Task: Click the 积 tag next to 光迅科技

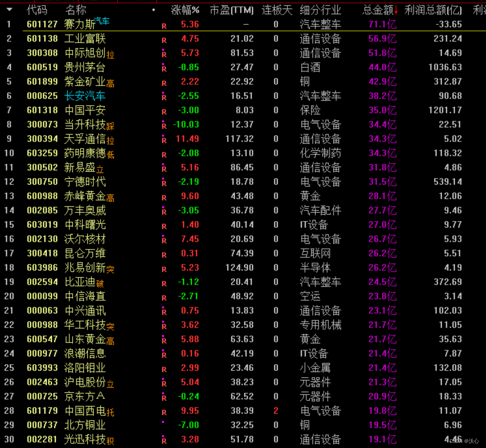Action: point(110,441)
